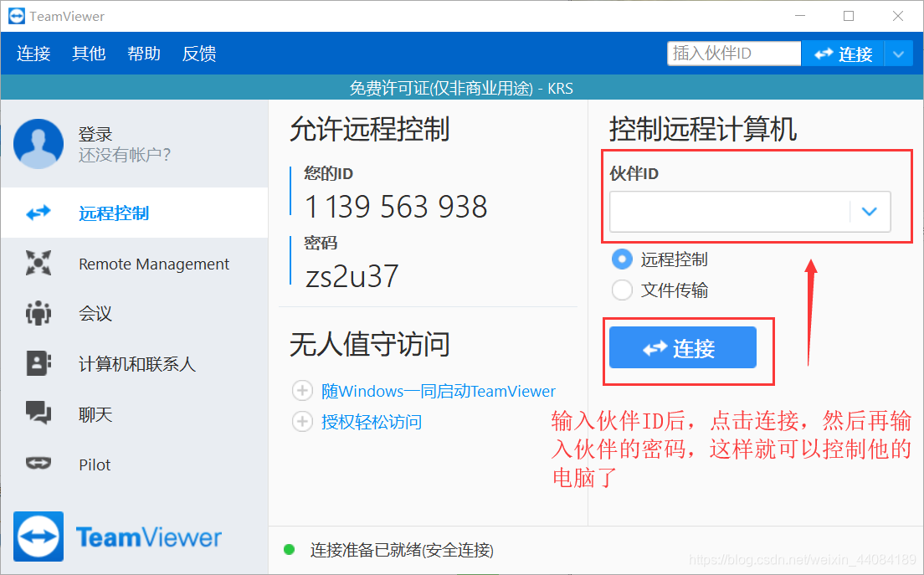Maximize the TeamViewer window
Viewport: 924px width, 575px height.
tap(849, 16)
